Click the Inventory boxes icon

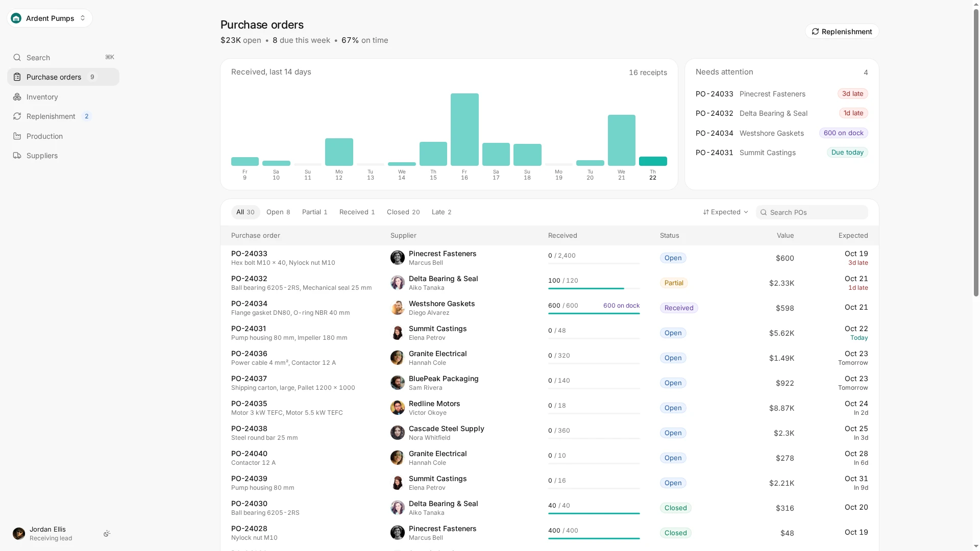pos(17,97)
